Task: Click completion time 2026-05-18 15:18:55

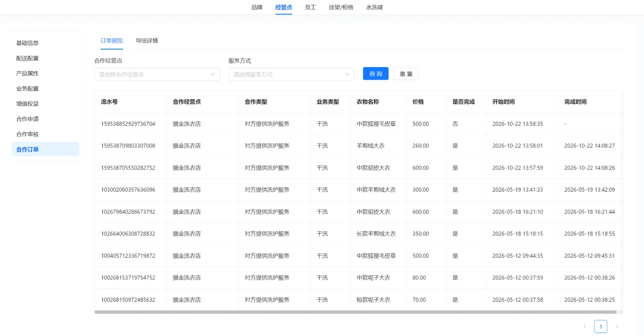Action: 590,234
